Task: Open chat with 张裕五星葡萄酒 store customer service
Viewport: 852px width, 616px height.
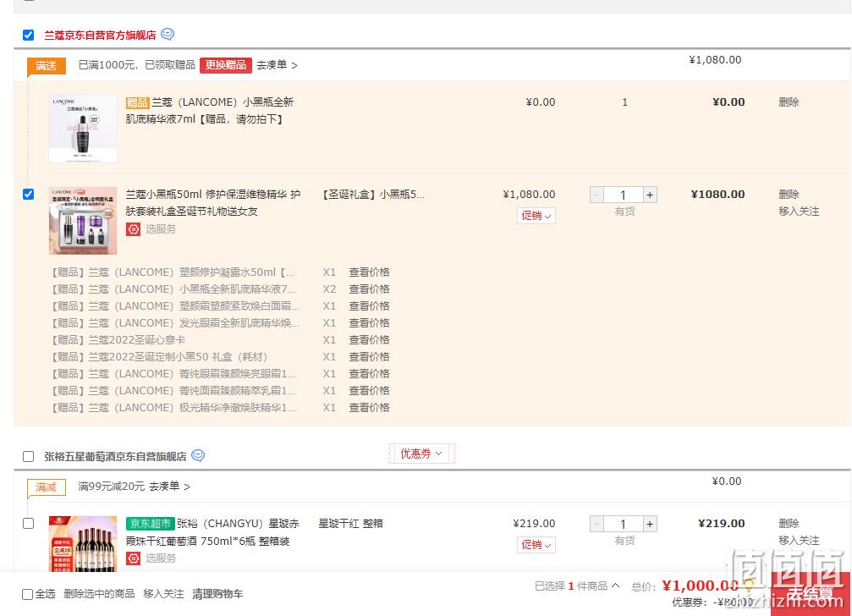Action: click(x=198, y=455)
